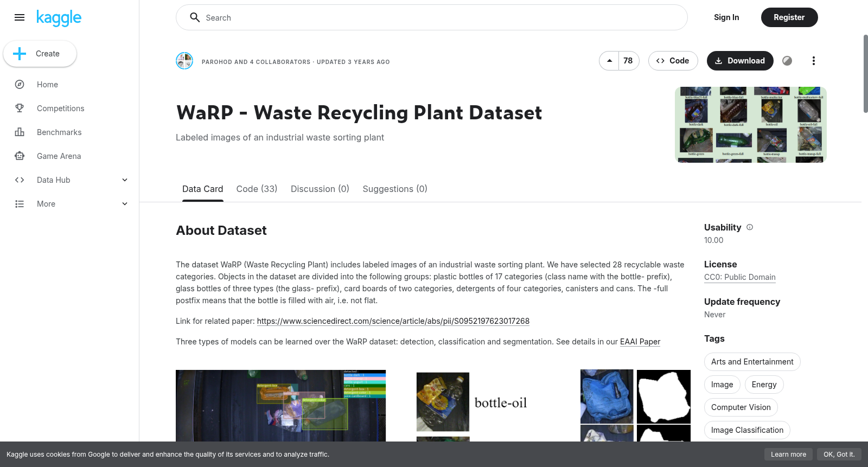
Task: Select the Image Classification tag
Action: [748, 430]
